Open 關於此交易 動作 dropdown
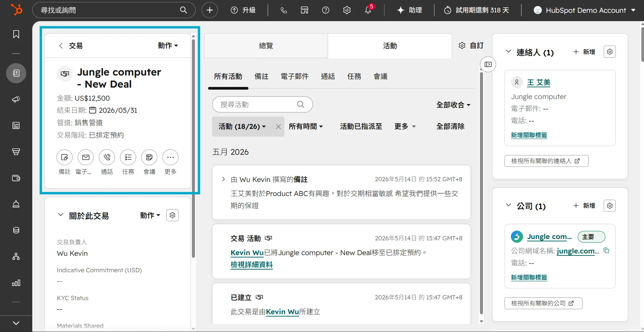 point(150,215)
